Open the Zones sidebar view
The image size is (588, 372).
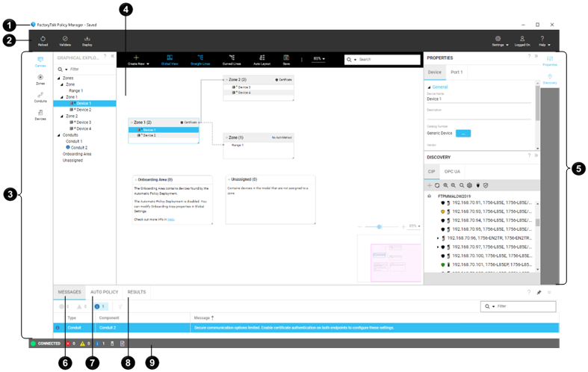[40, 79]
